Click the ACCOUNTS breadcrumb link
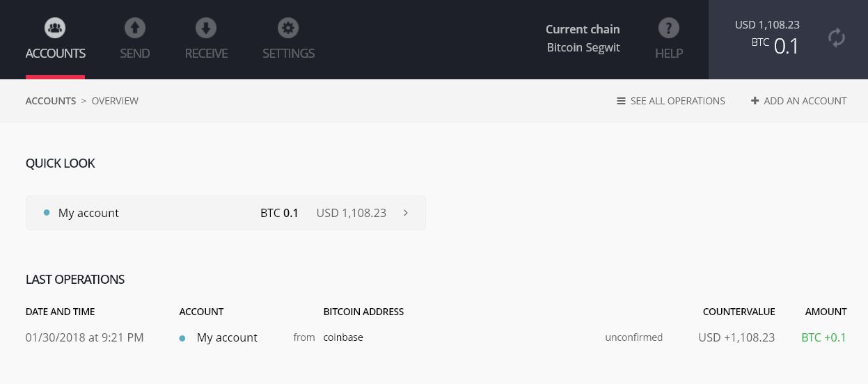The image size is (868, 384). (51, 101)
